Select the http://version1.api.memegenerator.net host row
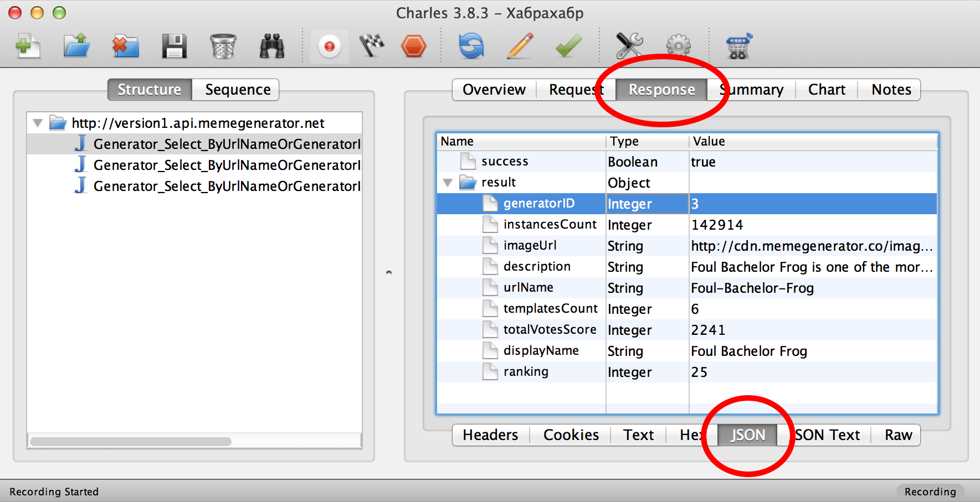 point(194,123)
